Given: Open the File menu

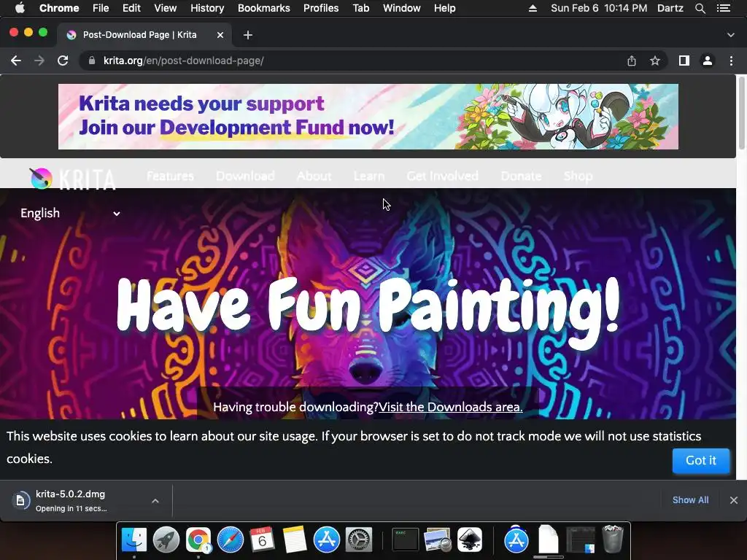Looking at the screenshot, I should [x=101, y=8].
